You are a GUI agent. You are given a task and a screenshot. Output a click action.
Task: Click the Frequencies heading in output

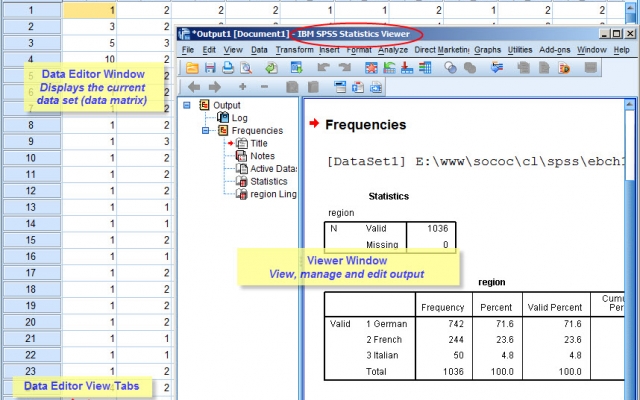coord(365,124)
